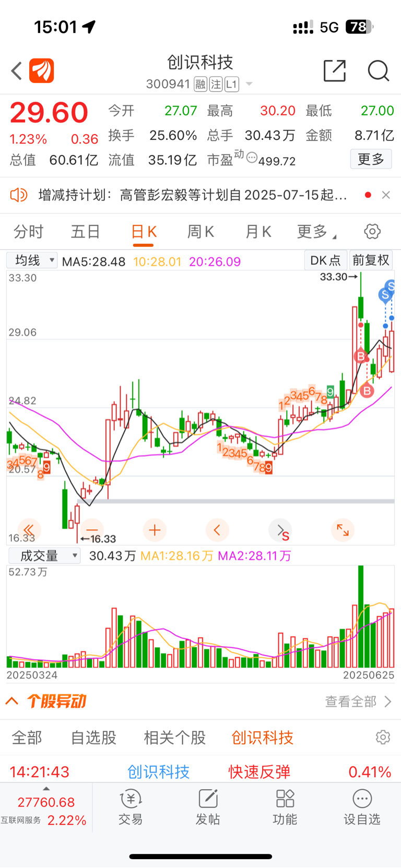Open the 功能 functions icon
Screen dimensions: 401x868
[285, 807]
